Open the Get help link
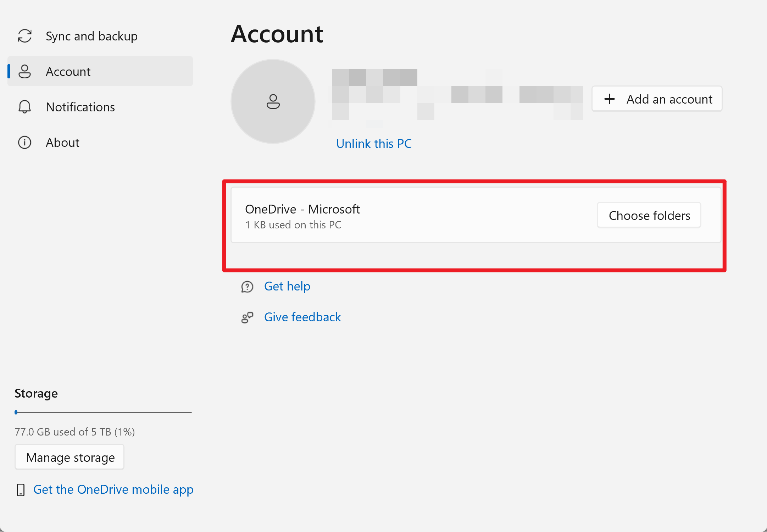 pyautogui.click(x=287, y=286)
